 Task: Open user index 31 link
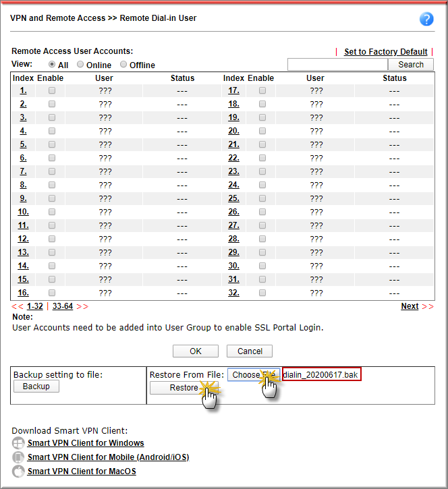[x=233, y=279]
